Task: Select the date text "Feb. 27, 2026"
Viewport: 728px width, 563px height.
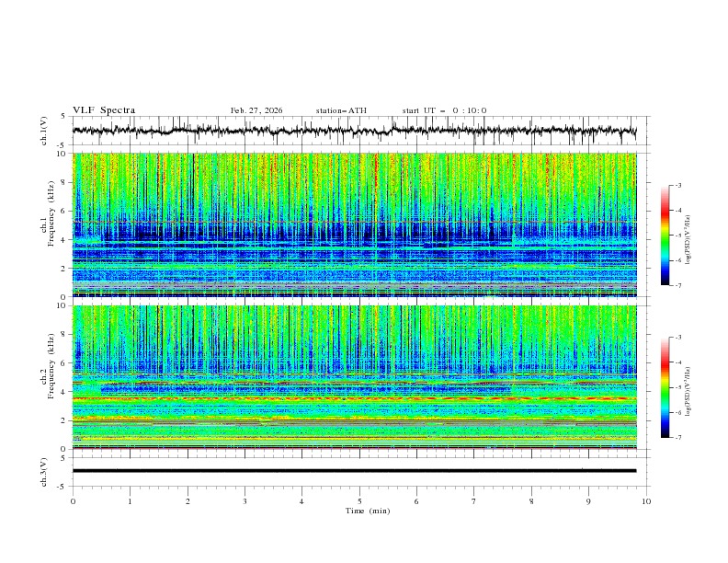Action: point(256,110)
